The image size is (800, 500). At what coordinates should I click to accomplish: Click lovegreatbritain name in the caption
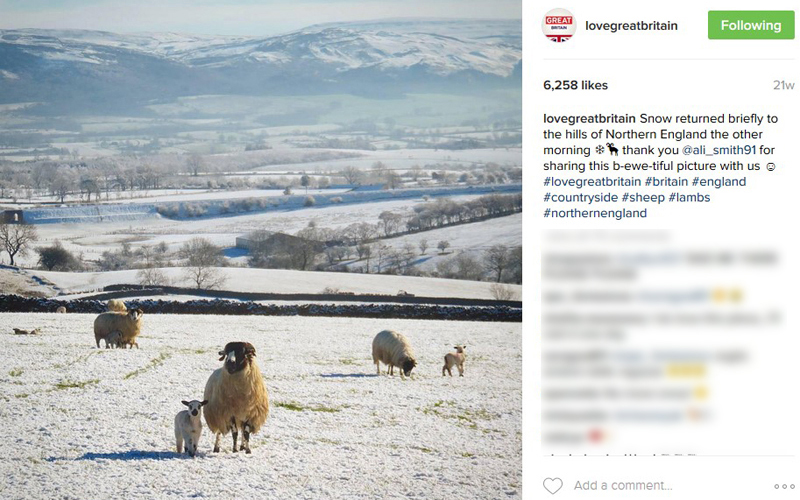[x=589, y=118]
